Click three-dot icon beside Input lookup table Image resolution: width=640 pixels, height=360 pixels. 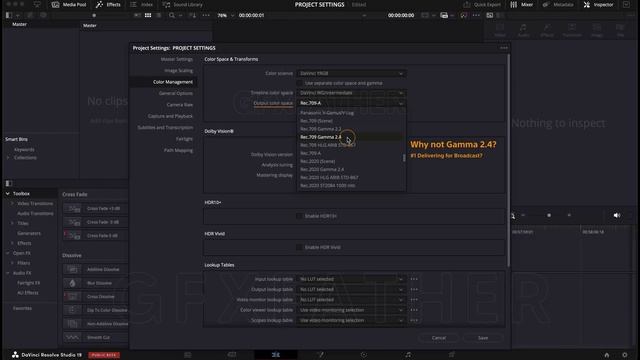pyautogui.click(x=414, y=279)
